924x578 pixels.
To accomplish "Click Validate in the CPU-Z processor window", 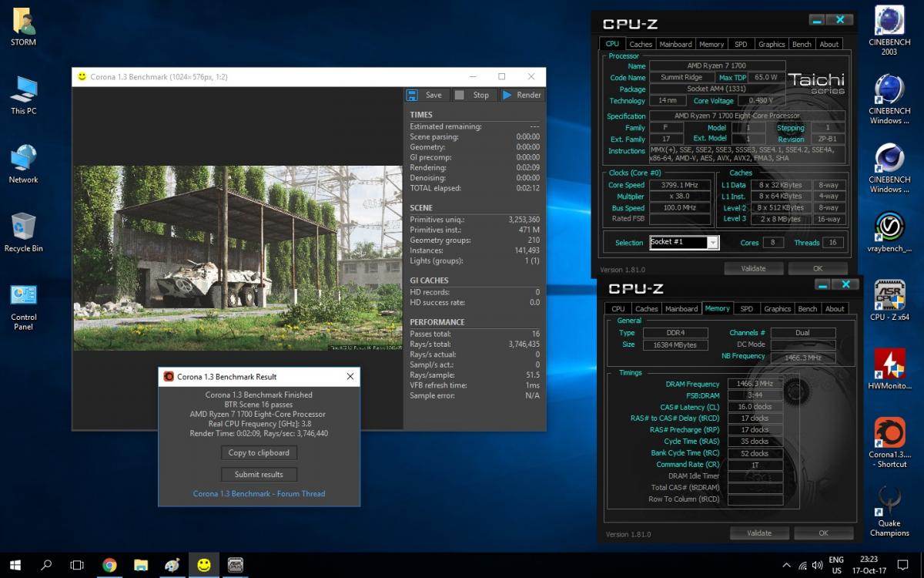I will [x=753, y=268].
